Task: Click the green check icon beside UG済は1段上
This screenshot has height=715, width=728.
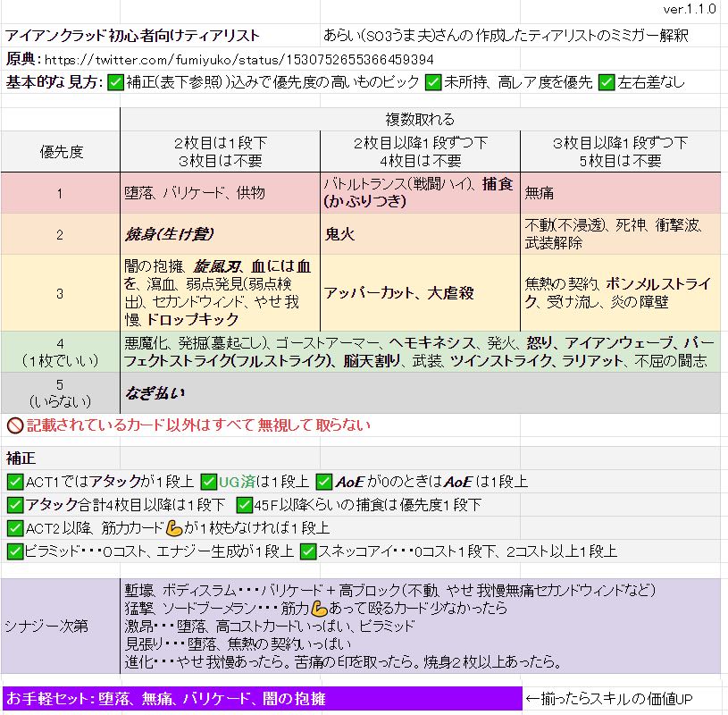Action: click(x=209, y=482)
